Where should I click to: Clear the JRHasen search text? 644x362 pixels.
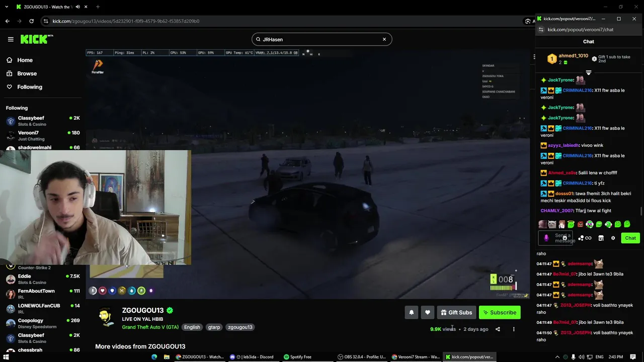click(384, 39)
